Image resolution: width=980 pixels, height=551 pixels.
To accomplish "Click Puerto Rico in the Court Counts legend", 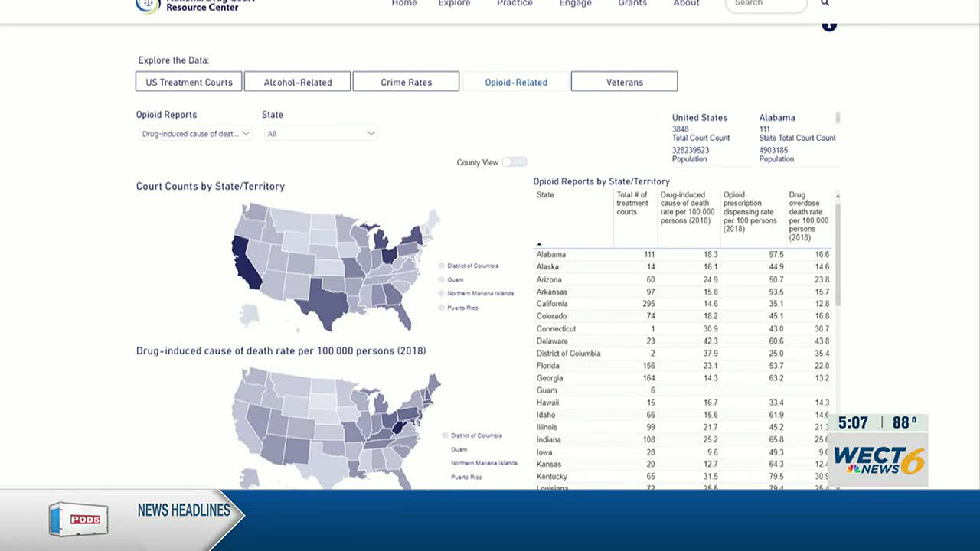I will click(x=462, y=308).
